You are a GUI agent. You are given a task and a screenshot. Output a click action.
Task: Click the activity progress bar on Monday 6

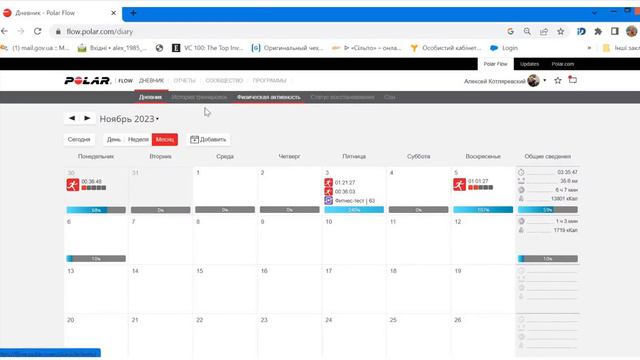pyautogui.click(x=96, y=259)
